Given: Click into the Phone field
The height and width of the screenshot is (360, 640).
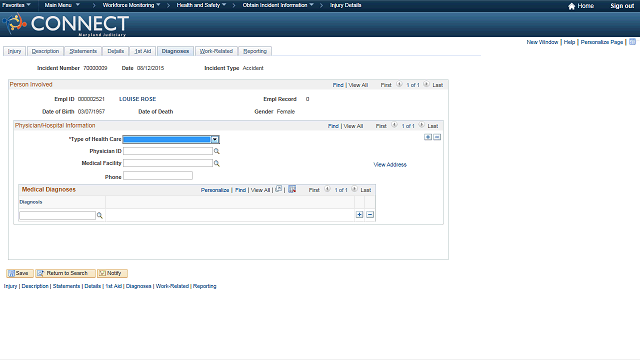Looking at the screenshot, I should coord(158,176).
